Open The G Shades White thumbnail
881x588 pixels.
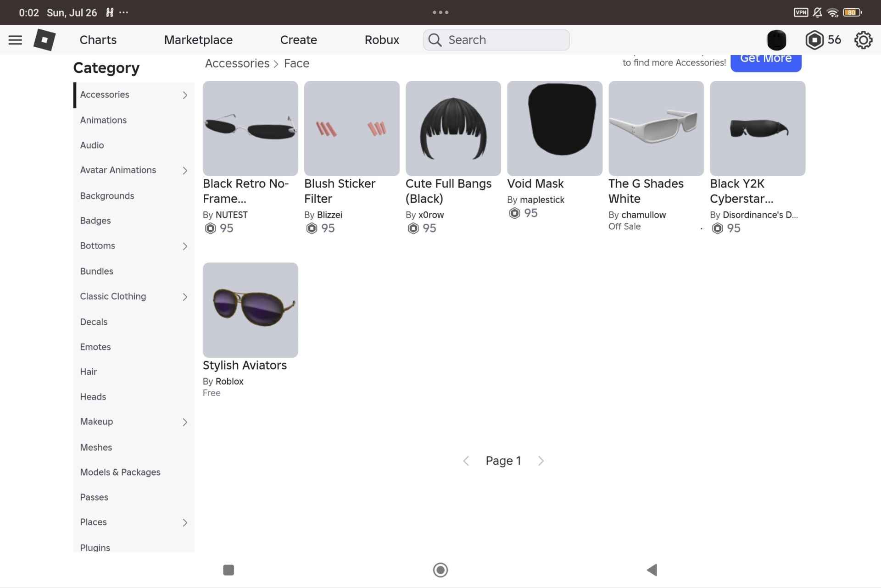(x=656, y=128)
